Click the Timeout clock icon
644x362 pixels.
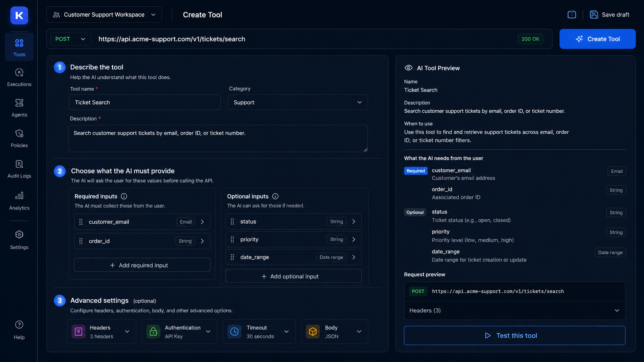pyautogui.click(x=235, y=332)
